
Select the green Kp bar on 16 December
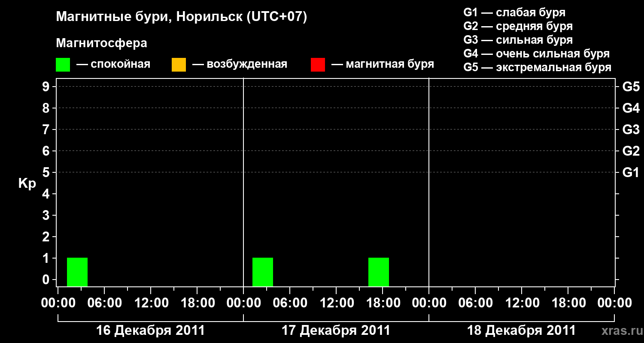click(77, 272)
